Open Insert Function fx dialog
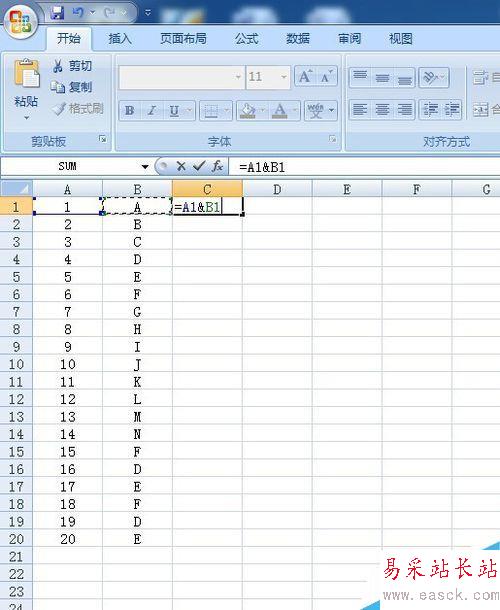 tap(217, 167)
